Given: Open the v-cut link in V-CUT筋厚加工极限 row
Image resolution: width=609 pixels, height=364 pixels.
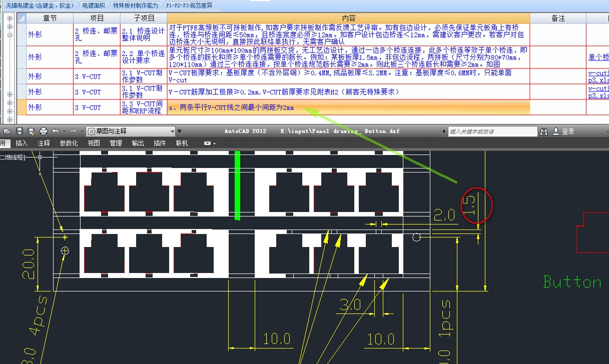Looking at the screenshot, I should (598, 92).
